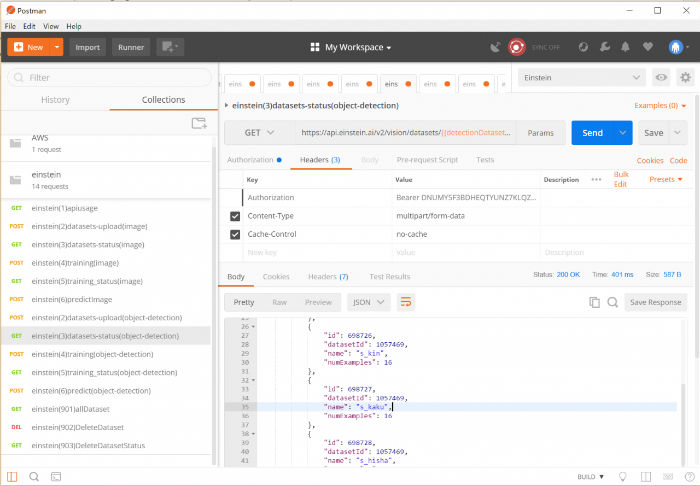
Task: Search the response body
Action: pos(612,302)
